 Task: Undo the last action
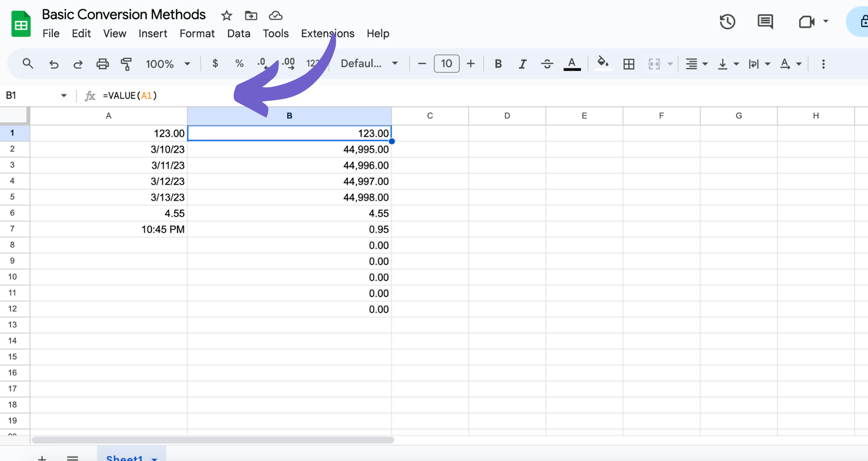[54, 64]
